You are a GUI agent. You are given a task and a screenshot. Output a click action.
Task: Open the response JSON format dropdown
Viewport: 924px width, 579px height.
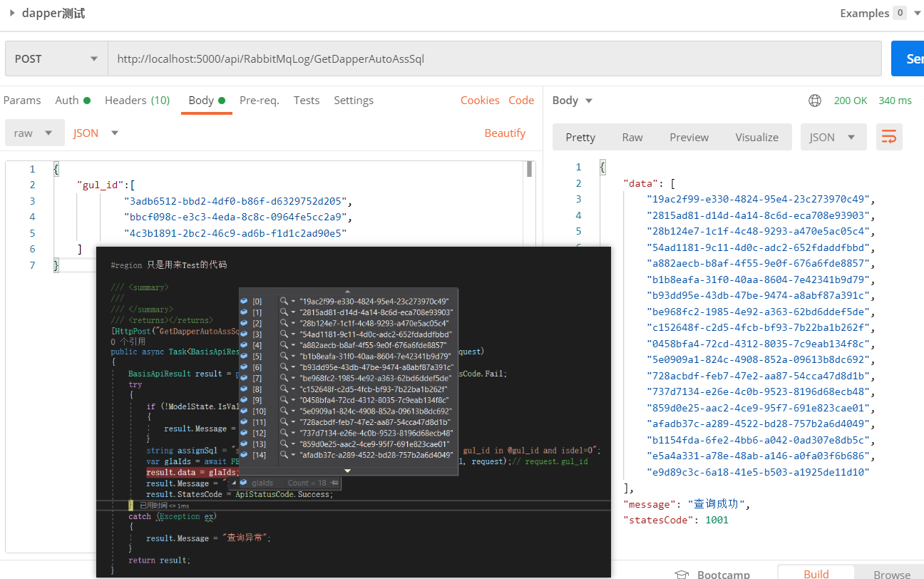(833, 137)
